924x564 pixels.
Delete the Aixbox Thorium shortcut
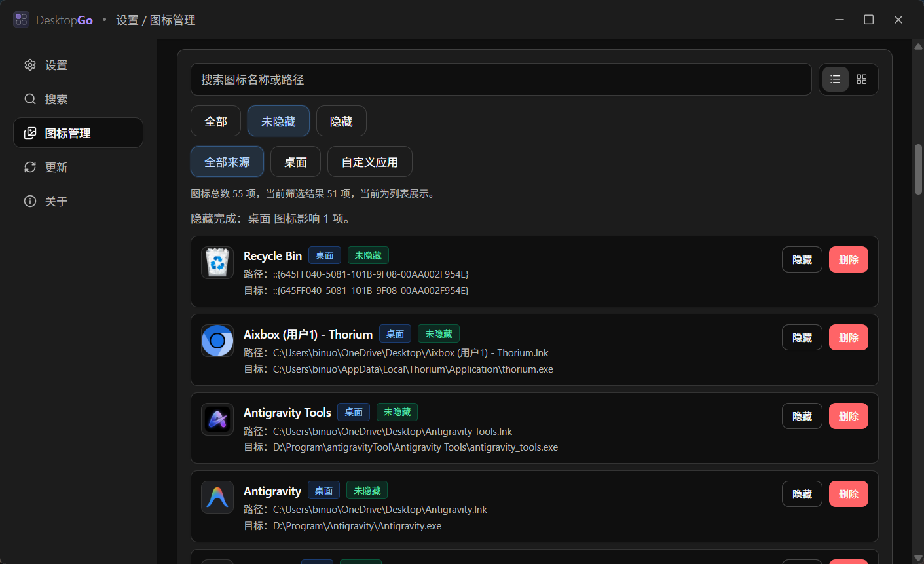[x=848, y=337]
